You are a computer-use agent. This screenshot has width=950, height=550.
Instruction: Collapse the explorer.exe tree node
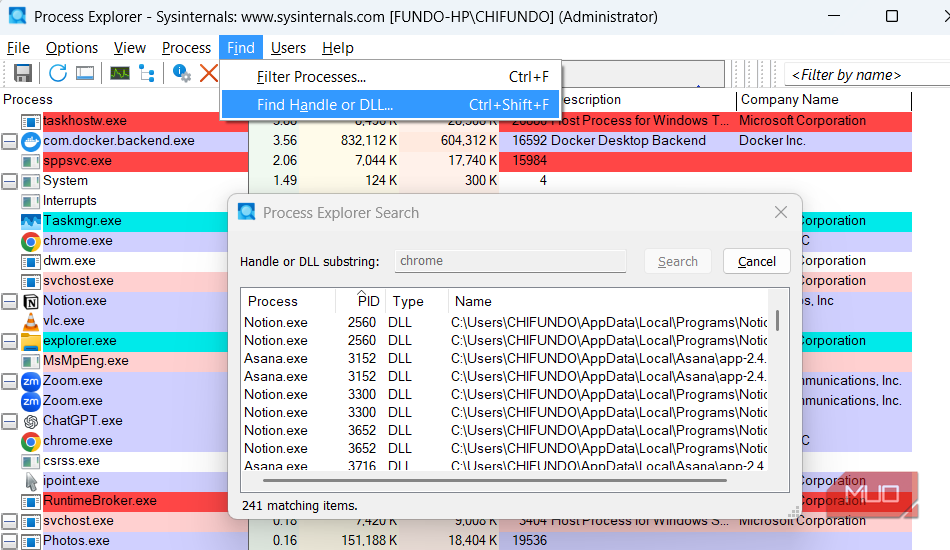click(x=9, y=341)
